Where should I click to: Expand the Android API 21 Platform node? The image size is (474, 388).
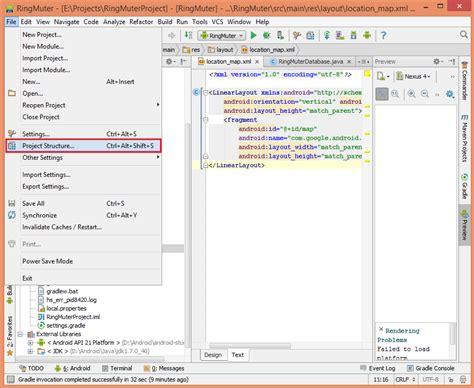point(30,342)
